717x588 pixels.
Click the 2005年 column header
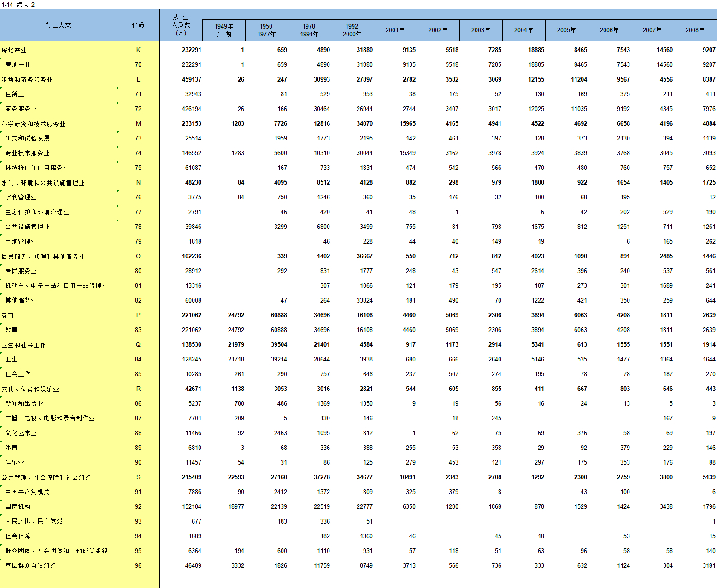click(x=567, y=30)
